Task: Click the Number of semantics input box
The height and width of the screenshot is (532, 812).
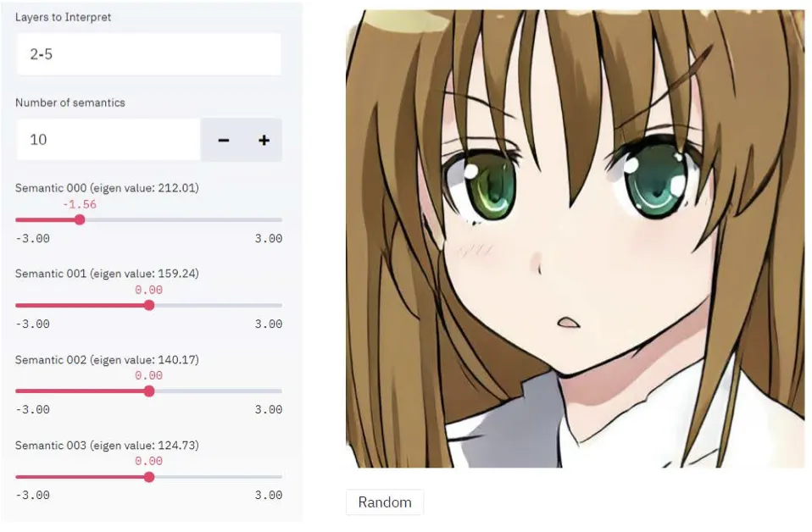Action: [108, 140]
